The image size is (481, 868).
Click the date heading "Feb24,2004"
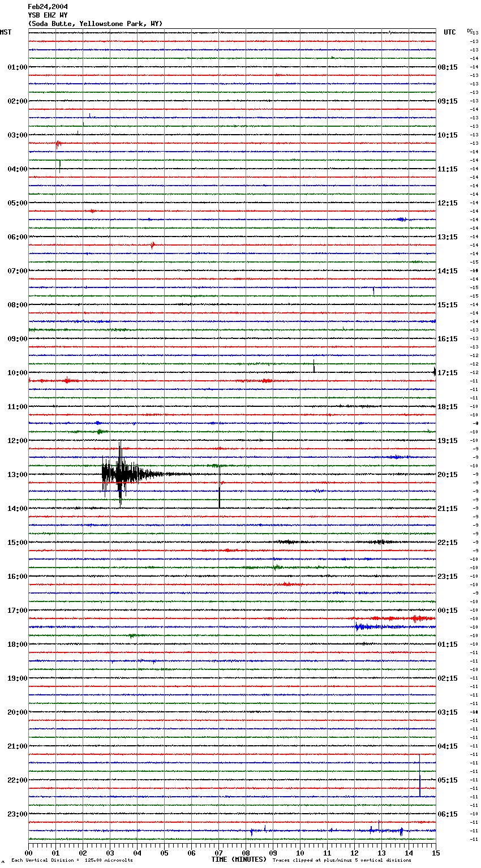[x=48, y=7]
